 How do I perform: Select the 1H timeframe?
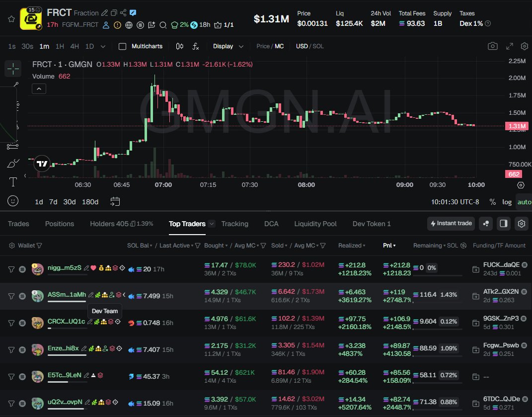coord(60,46)
